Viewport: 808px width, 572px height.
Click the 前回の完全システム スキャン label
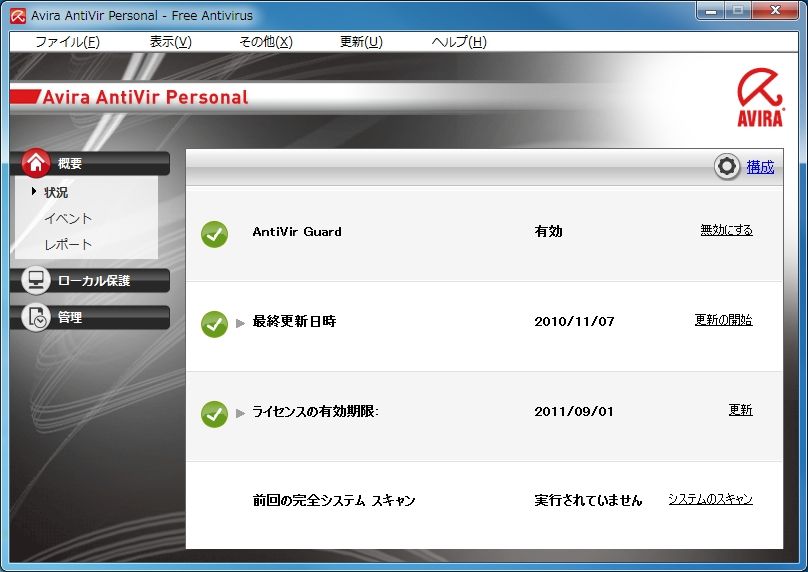(334, 500)
